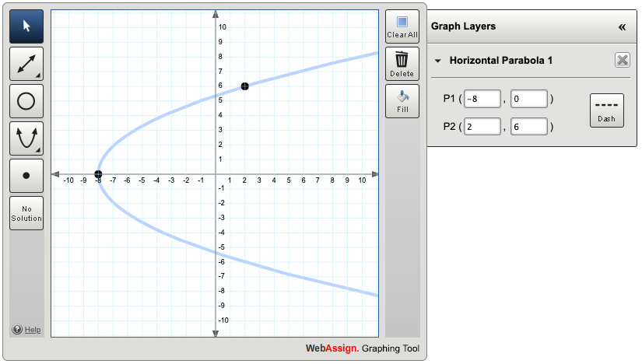Click the P2 y-coordinate field
The image size is (642, 364).
(529, 127)
